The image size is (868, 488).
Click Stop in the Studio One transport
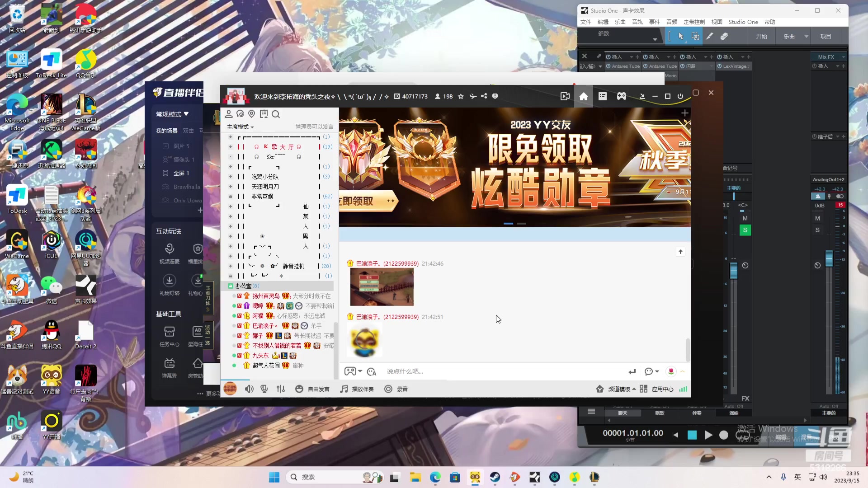692,435
